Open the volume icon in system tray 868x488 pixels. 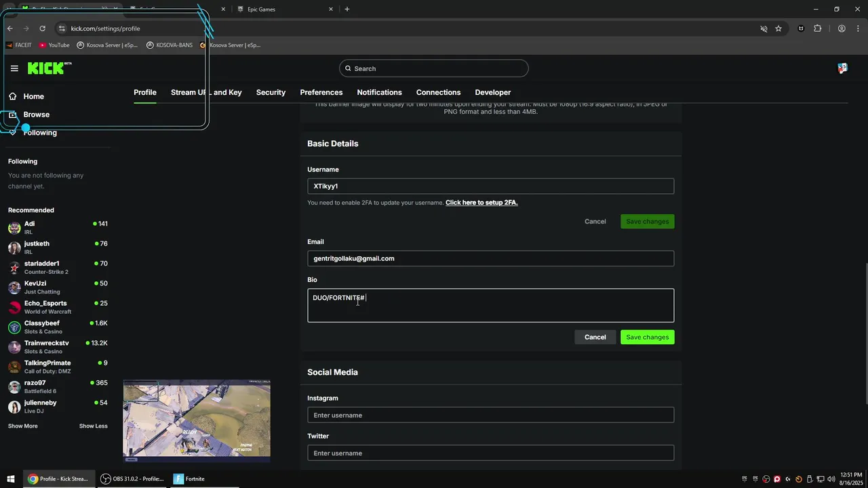coord(831,479)
